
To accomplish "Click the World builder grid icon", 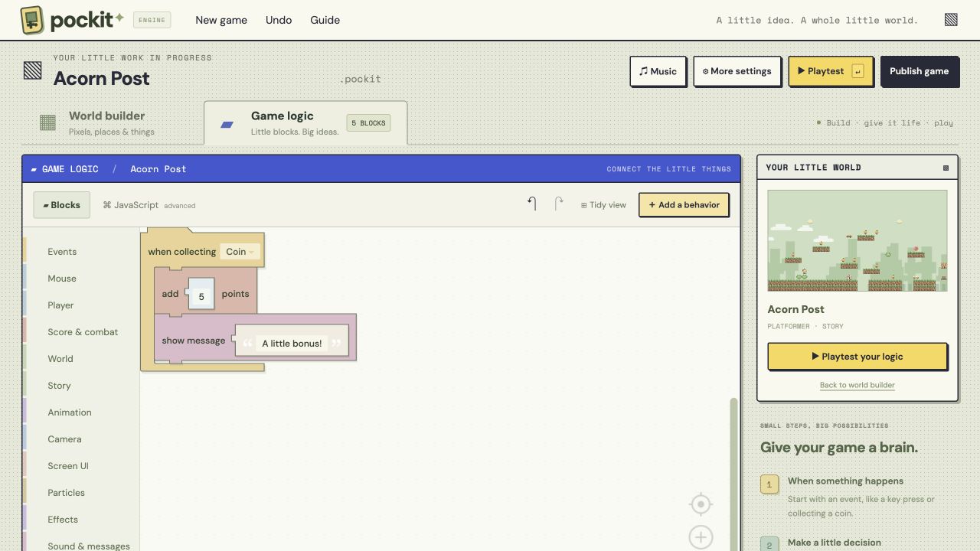I will click(47, 122).
